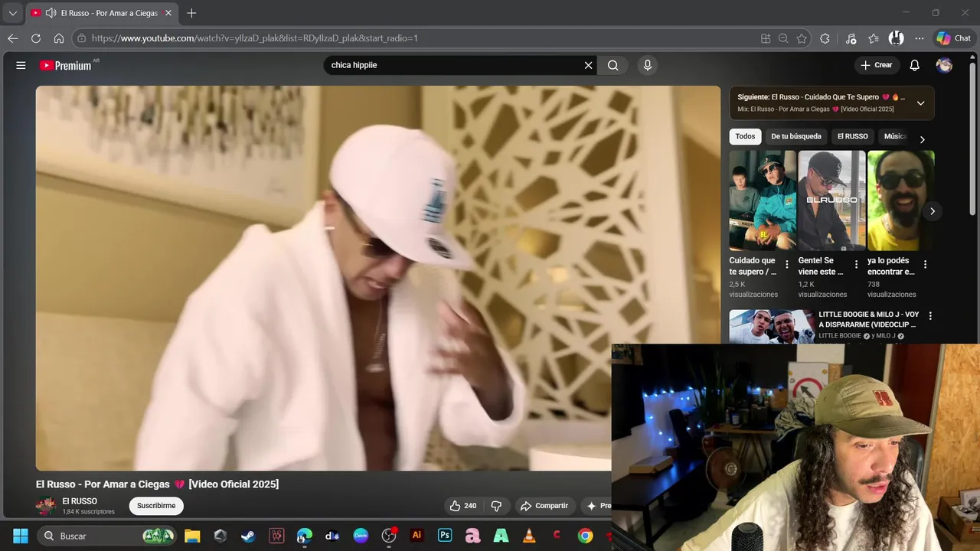Viewport: 980px width, 551px height.
Task: Click the Crear button
Action: coord(877,65)
